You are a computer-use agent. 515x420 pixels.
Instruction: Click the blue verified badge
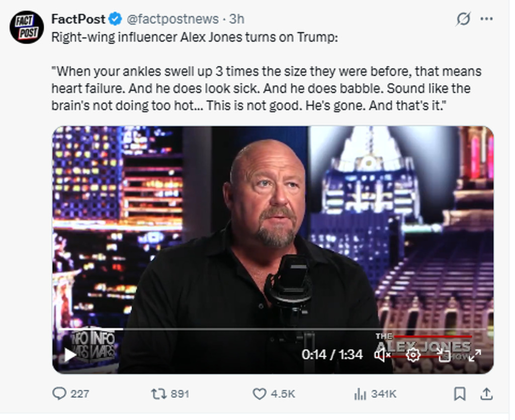pos(116,19)
